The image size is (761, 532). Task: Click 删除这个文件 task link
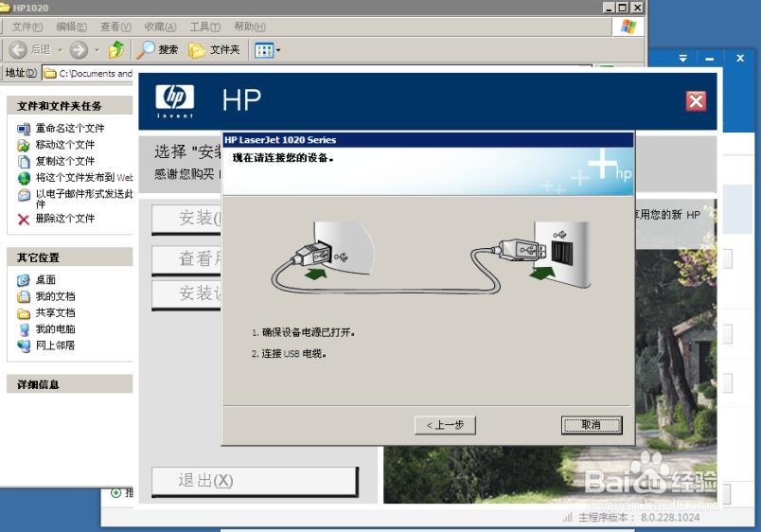(65, 219)
